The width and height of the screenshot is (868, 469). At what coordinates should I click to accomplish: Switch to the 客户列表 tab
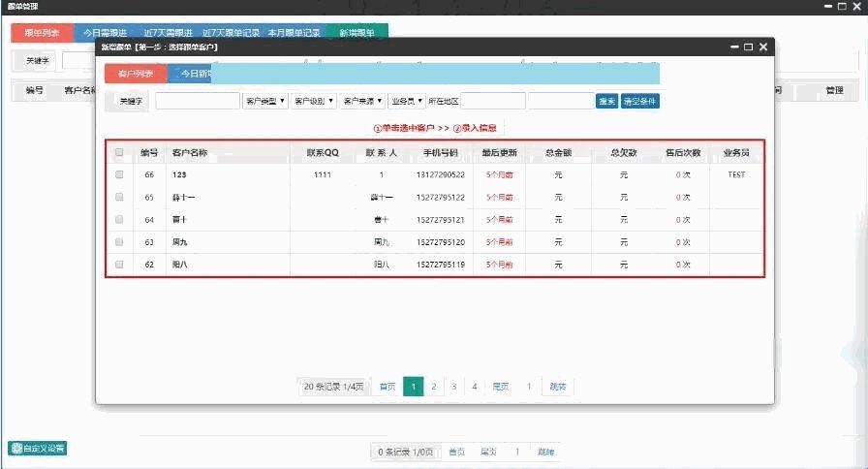[x=136, y=73]
